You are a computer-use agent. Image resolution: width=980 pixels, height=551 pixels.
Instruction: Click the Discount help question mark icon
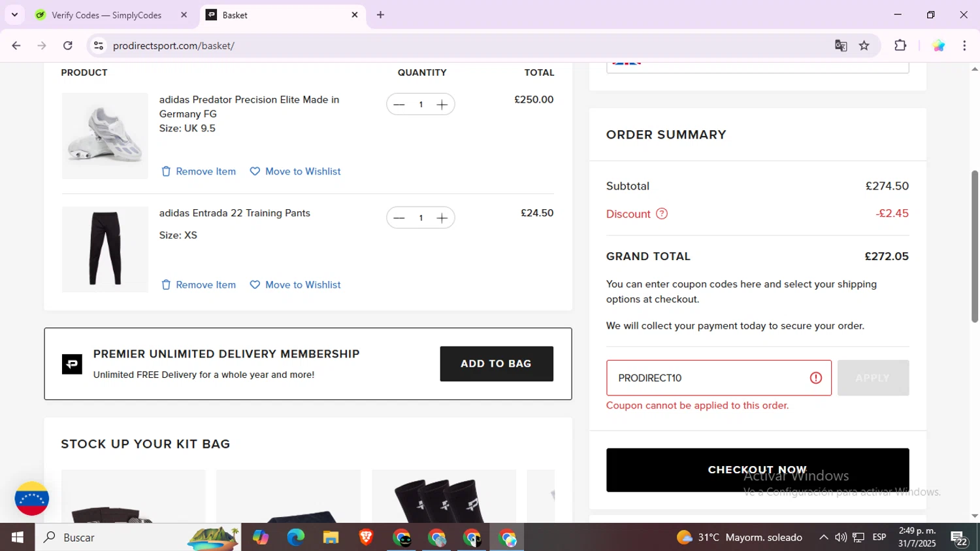point(662,214)
